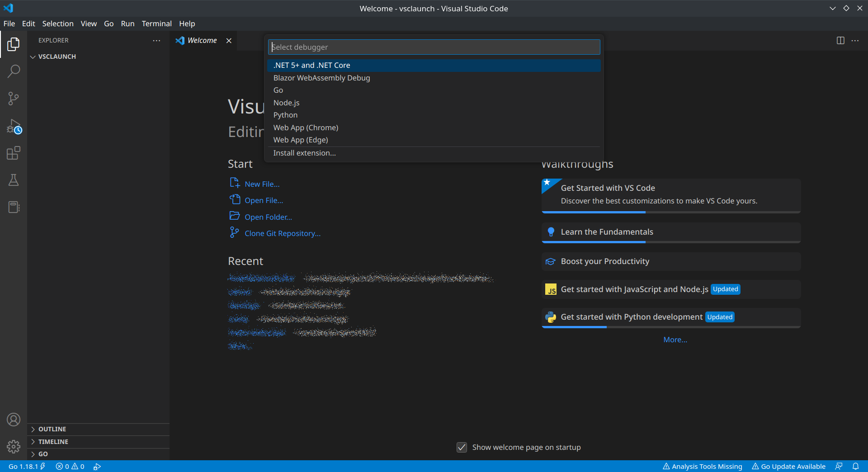Click the notifications bell in the status bar
The image size is (868, 472).
tap(856, 466)
